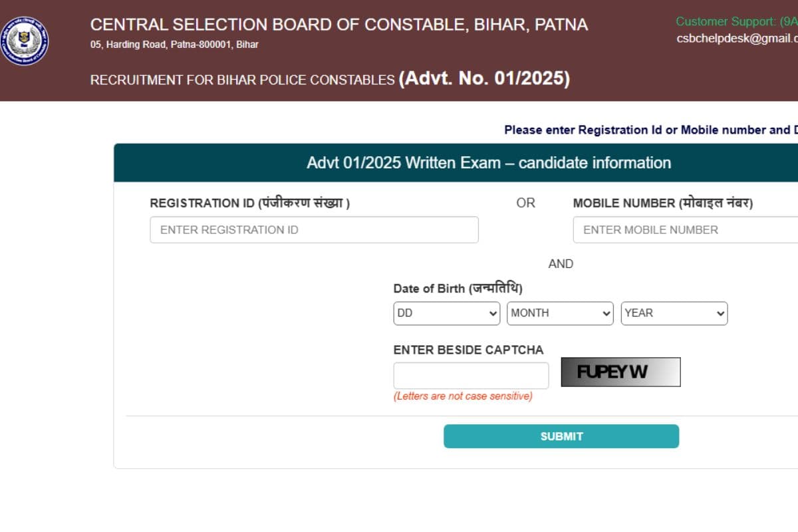Click the MONTH dropdown chevron
Screen dimensions: 798x532
pyautogui.click(x=606, y=313)
